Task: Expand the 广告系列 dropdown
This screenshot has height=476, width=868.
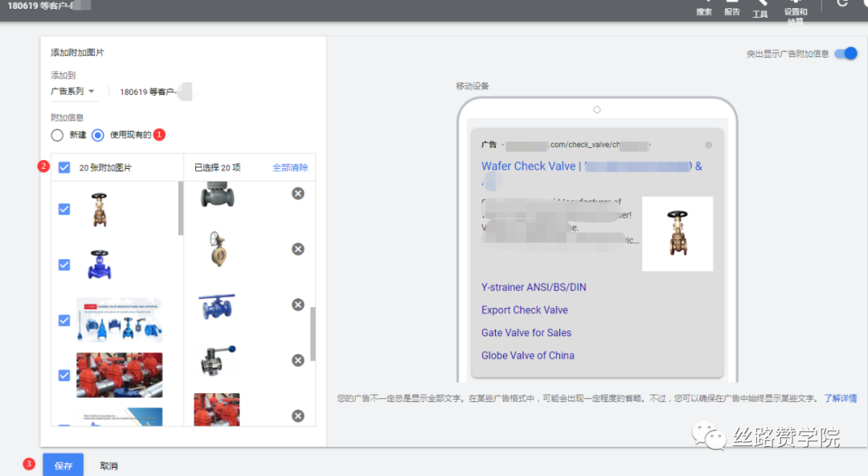Action: [x=72, y=91]
